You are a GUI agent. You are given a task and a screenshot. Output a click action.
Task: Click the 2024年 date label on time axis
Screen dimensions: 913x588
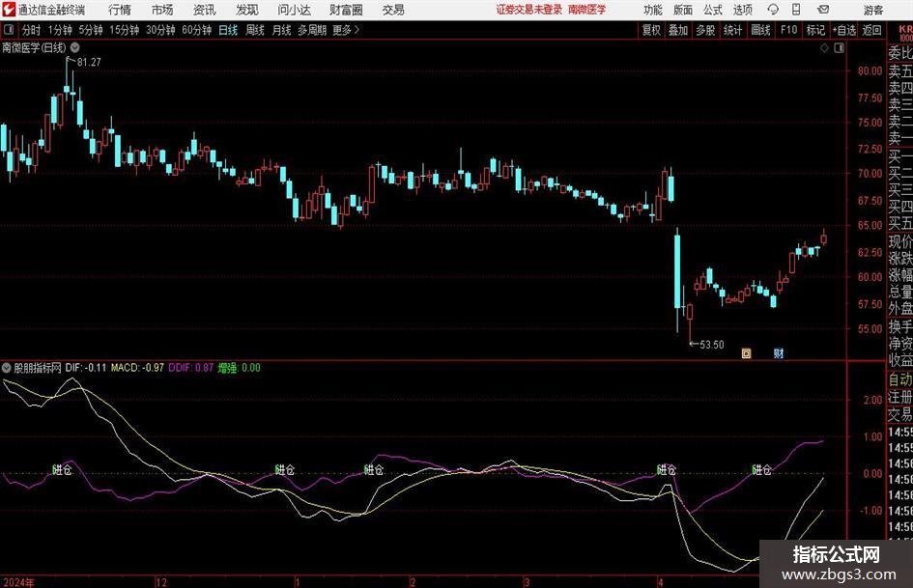18,582
